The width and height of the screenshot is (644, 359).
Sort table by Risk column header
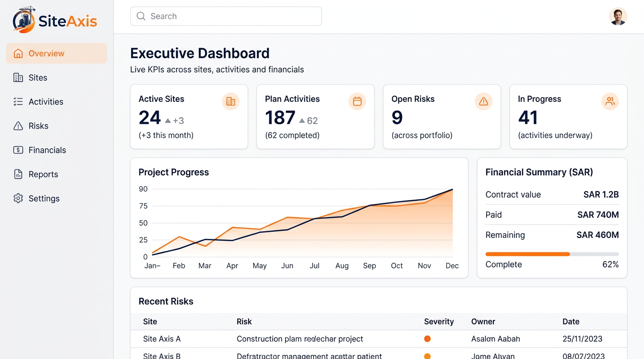point(244,322)
